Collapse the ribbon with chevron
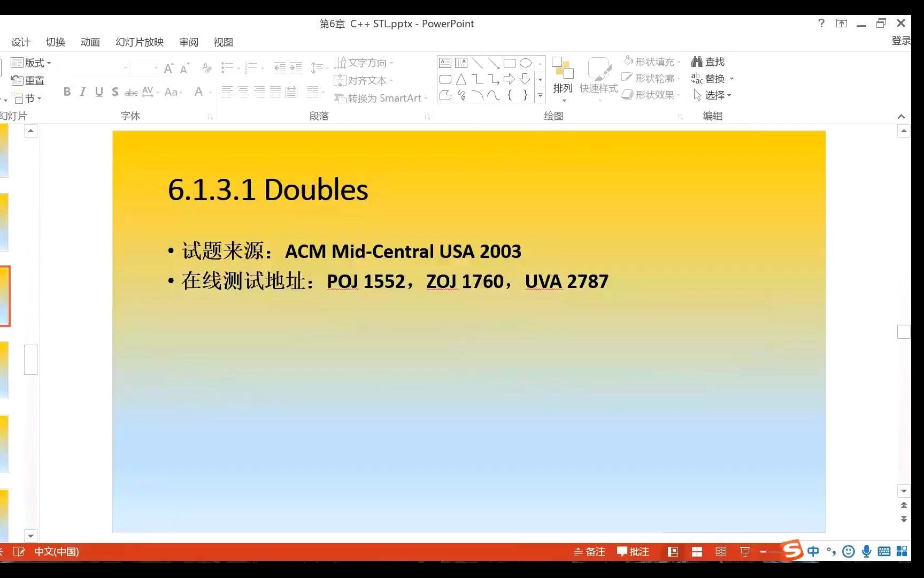The image size is (924, 578). click(x=901, y=116)
